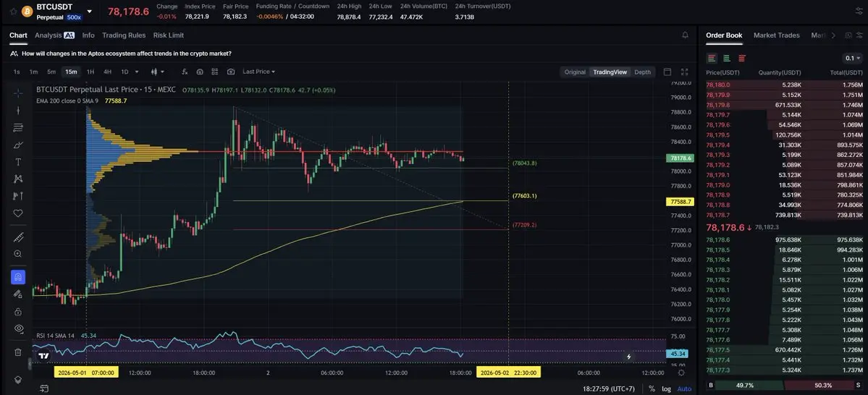Image resolution: width=868 pixels, height=395 pixels.
Task: Open order book settings sliders icon
Action: click(859, 35)
